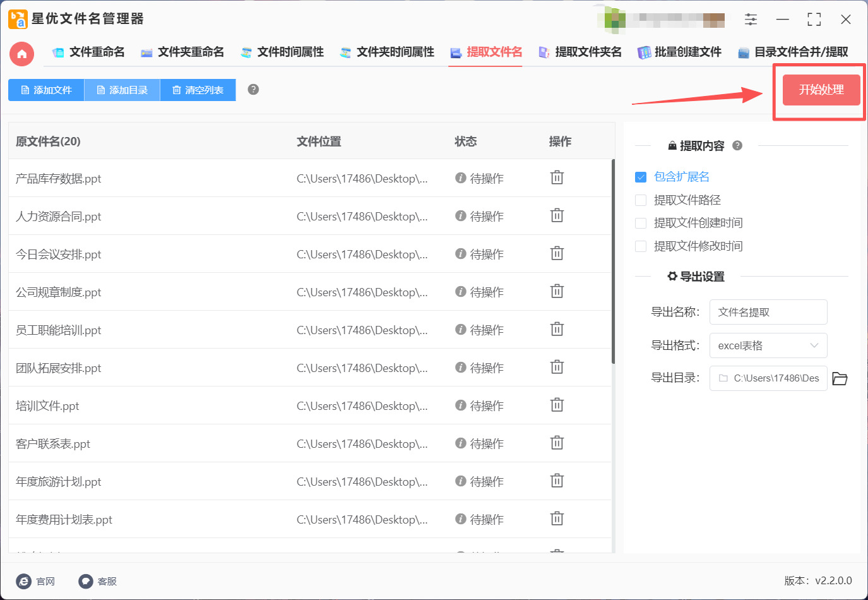Open the 文件时间属性 tab
The height and width of the screenshot is (600, 868).
(x=282, y=52)
